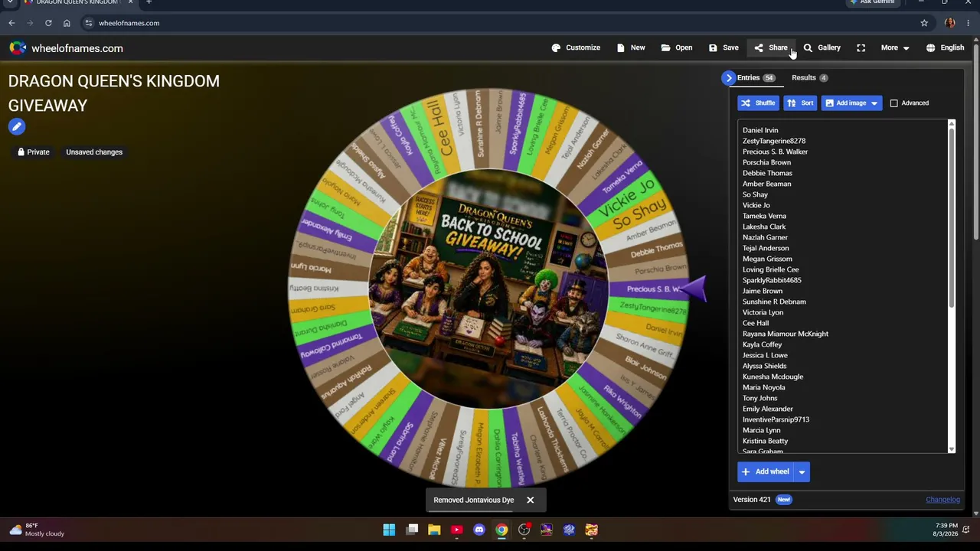Viewport: 980px width, 551px height.
Task: Edit the wheel title with pencil icon
Action: 17,127
